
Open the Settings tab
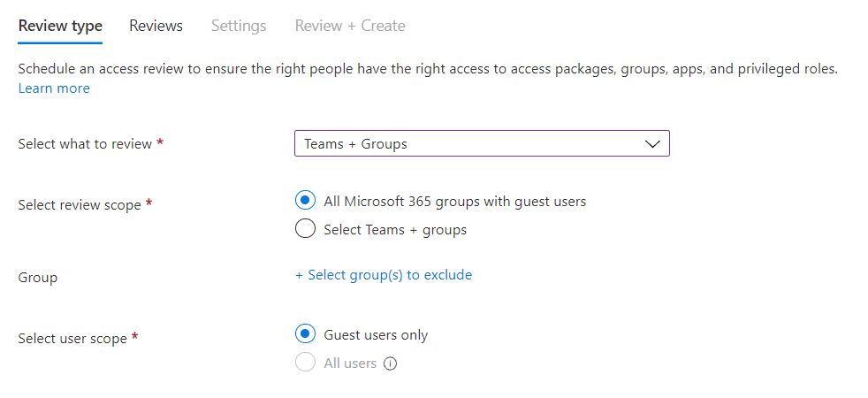pyautogui.click(x=239, y=26)
